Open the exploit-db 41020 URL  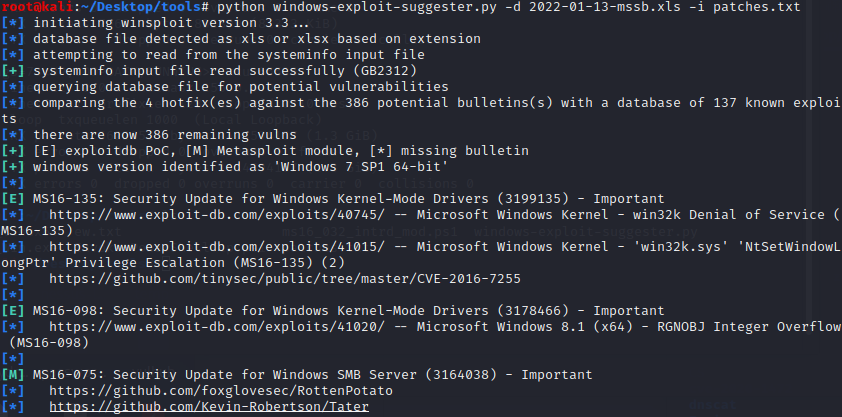pyautogui.click(x=217, y=327)
